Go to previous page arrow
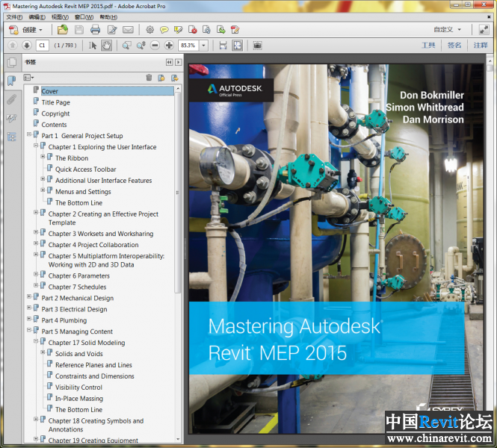497x448 pixels. 13,46
